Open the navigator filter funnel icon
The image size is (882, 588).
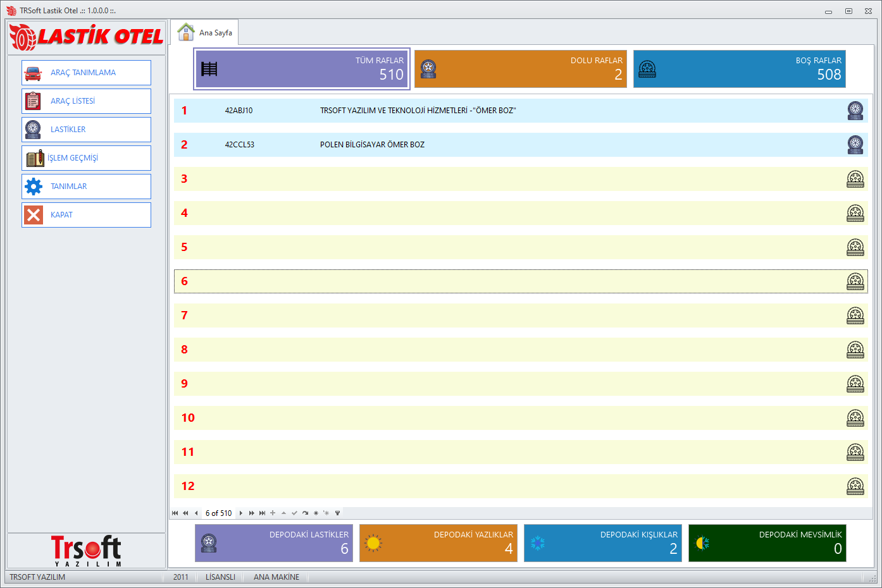tap(337, 513)
